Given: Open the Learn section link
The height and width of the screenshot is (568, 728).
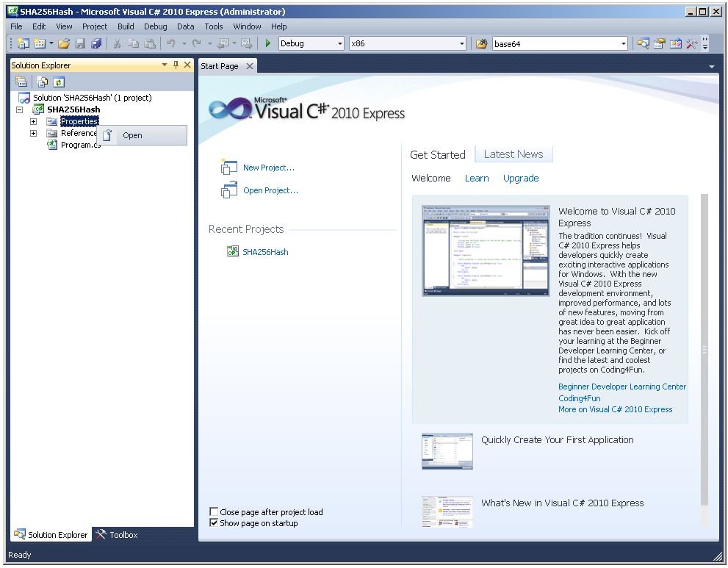Looking at the screenshot, I should tap(477, 179).
